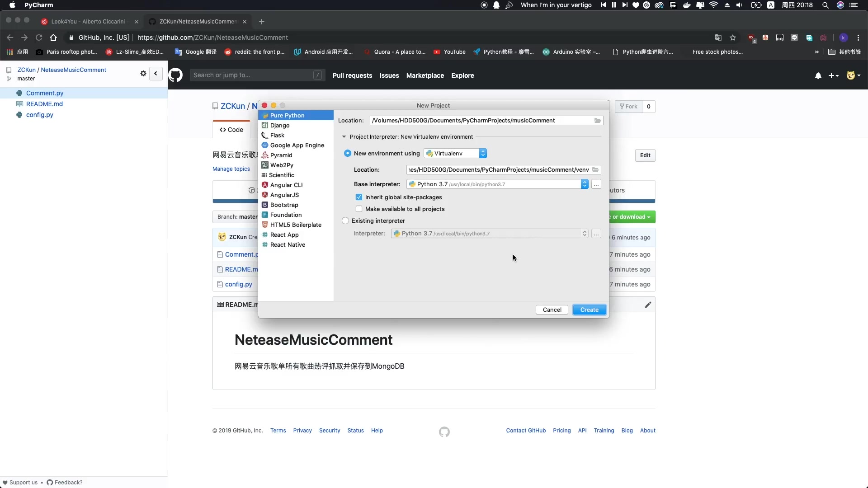The width and height of the screenshot is (868, 488).
Task: Click GitHub search or jump to field
Action: (x=257, y=75)
